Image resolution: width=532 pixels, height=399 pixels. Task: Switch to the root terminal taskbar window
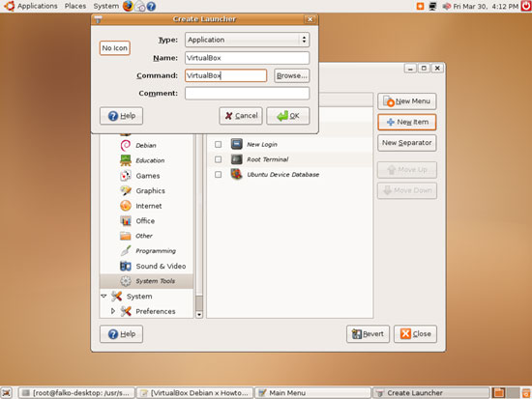(x=76, y=393)
